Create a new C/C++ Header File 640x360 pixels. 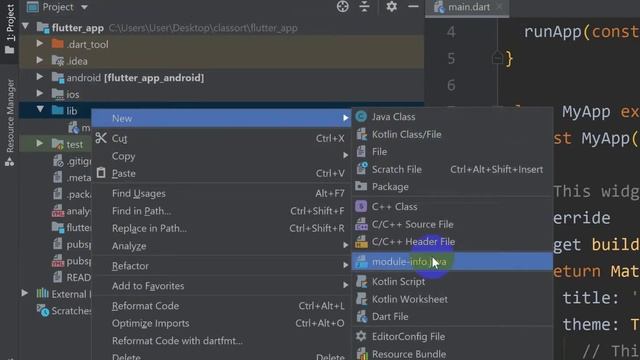click(452, 242)
